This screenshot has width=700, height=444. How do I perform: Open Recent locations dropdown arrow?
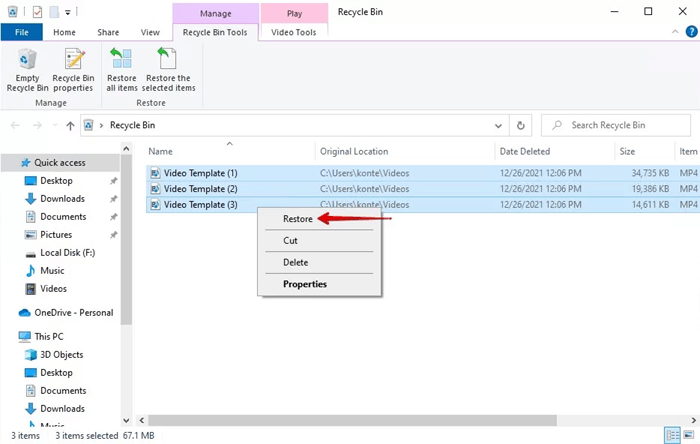click(x=55, y=126)
